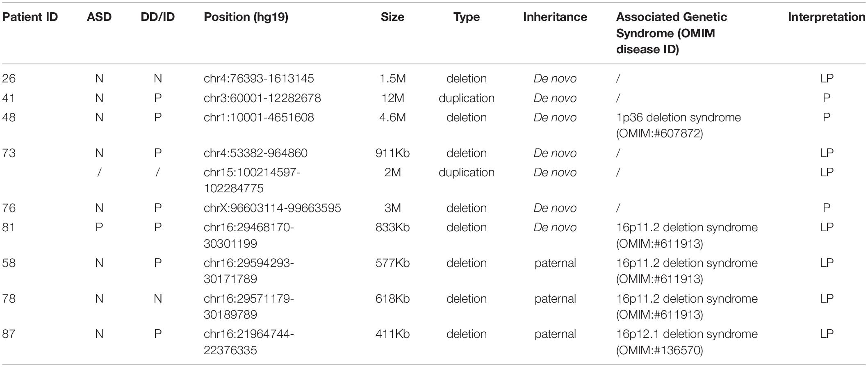868x367 pixels.
Task: Select the Interpretation column header
Action: point(827,17)
